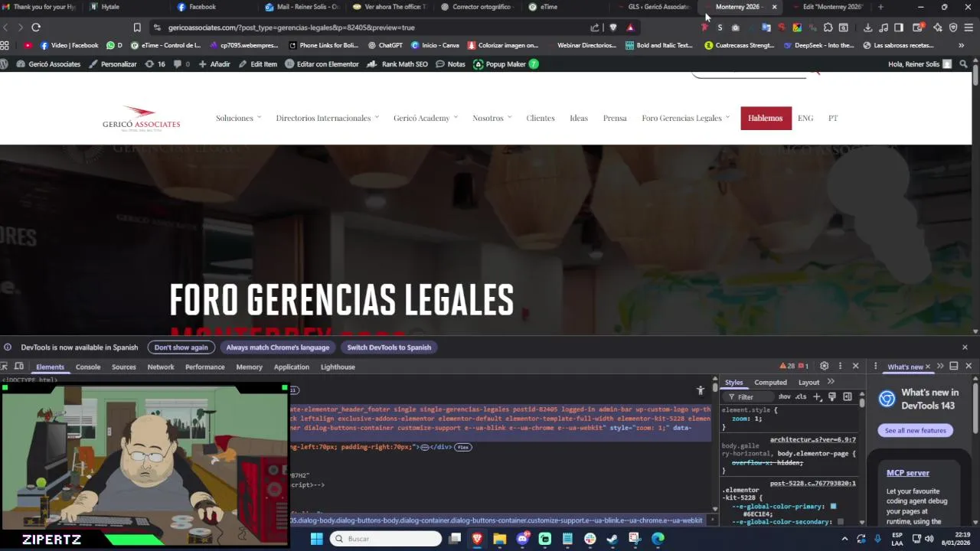Show hidden bookmarks overflow chevron
The image size is (980, 551).
click(x=962, y=45)
